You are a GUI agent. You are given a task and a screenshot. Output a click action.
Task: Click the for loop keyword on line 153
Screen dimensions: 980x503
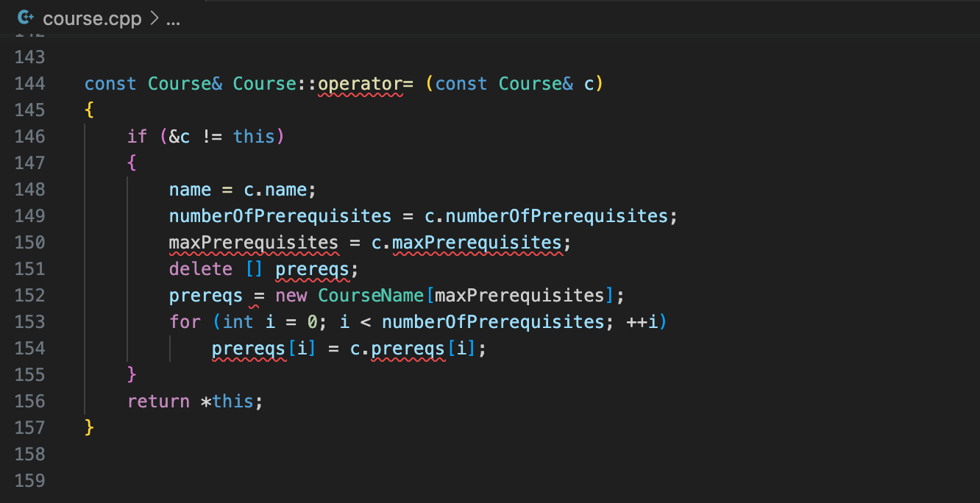coord(185,321)
